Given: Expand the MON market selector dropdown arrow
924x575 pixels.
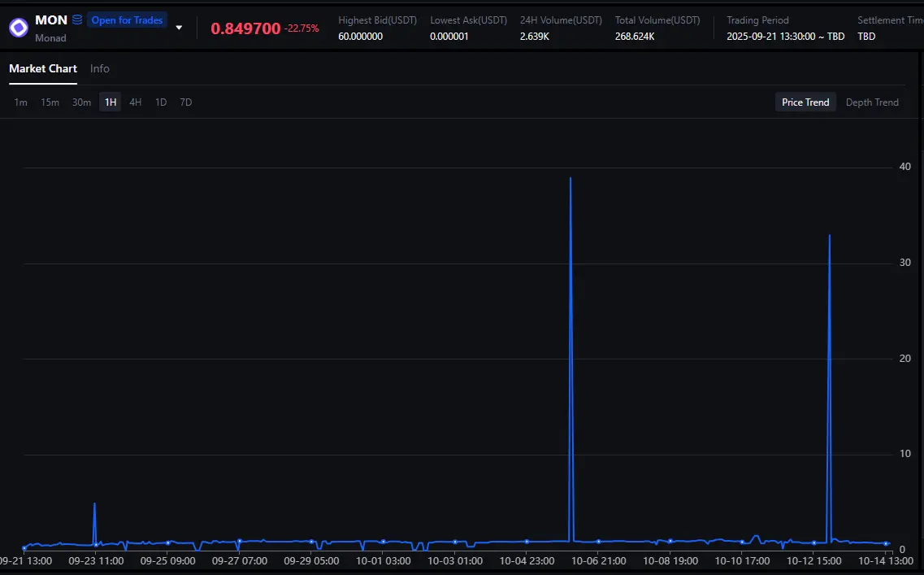Looking at the screenshot, I should 179,28.
